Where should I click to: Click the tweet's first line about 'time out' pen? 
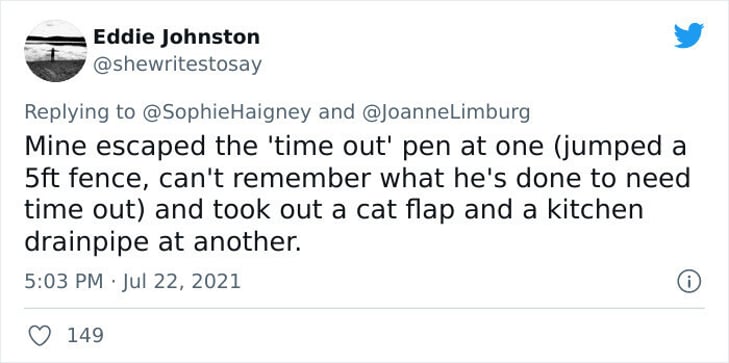point(355,147)
